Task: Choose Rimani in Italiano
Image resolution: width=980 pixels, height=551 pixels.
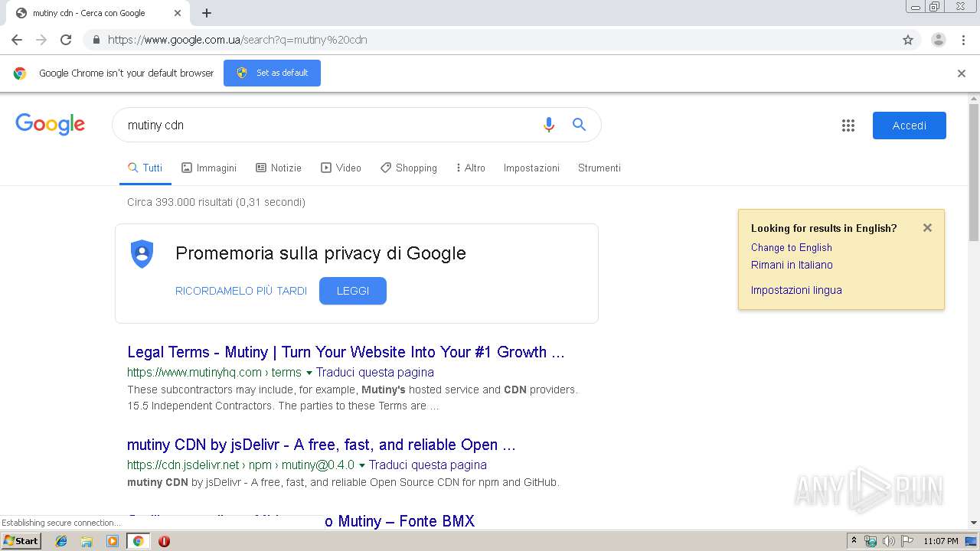Action: click(x=792, y=265)
